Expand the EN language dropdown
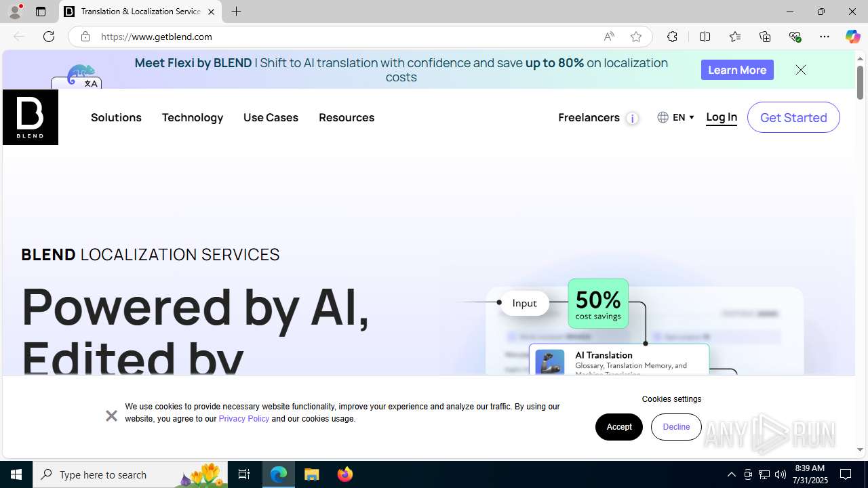868x488 pixels. [x=675, y=117]
